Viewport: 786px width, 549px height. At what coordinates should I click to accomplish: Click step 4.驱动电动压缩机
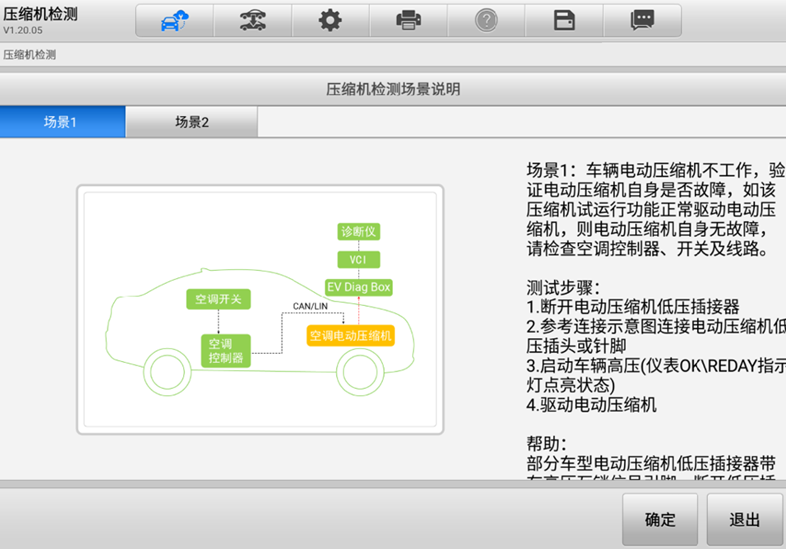coord(592,405)
